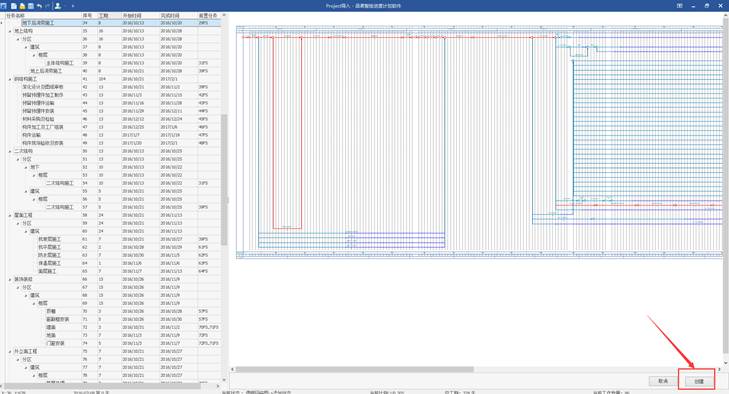Click the finish date 2017/2/1 in row 41
This screenshot has width=729, height=394.
(179, 79)
